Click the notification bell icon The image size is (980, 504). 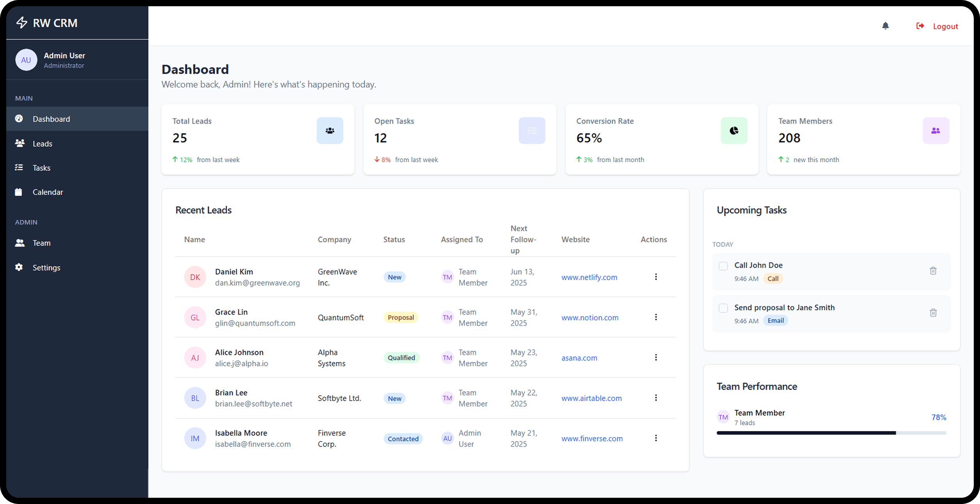[885, 26]
